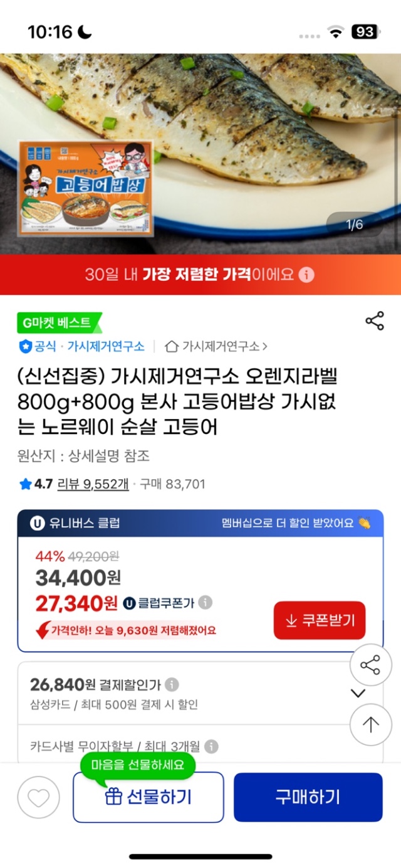Tap the scroll-to-top arrow button
This screenshot has height=868, width=401.
coord(370,724)
